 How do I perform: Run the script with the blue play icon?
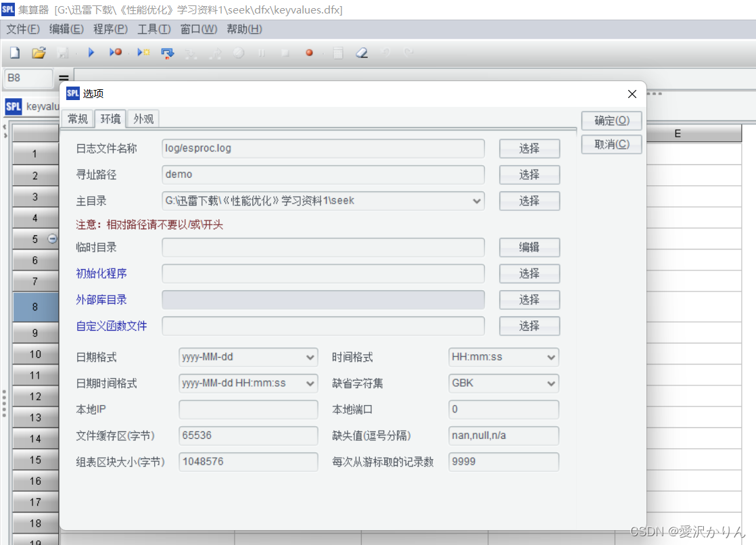[91, 52]
